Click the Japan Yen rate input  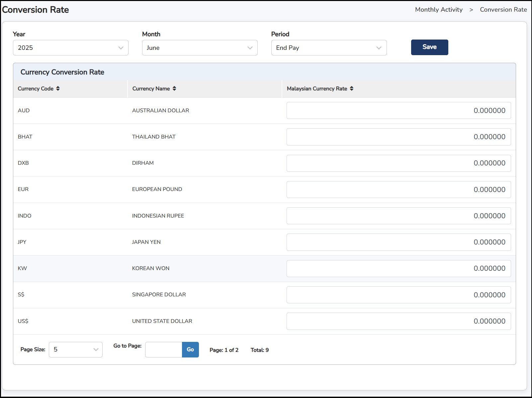click(x=399, y=242)
